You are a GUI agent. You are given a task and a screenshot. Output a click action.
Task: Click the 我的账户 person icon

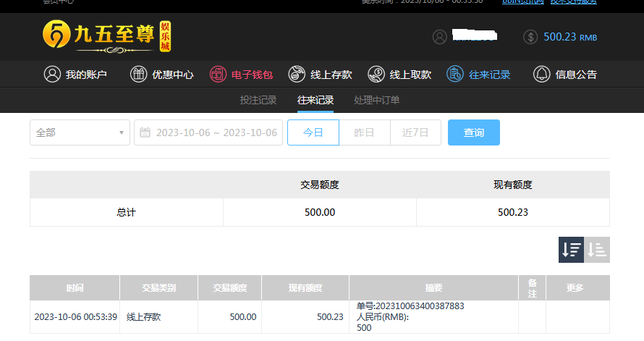pyautogui.click(x=52, y=75)
